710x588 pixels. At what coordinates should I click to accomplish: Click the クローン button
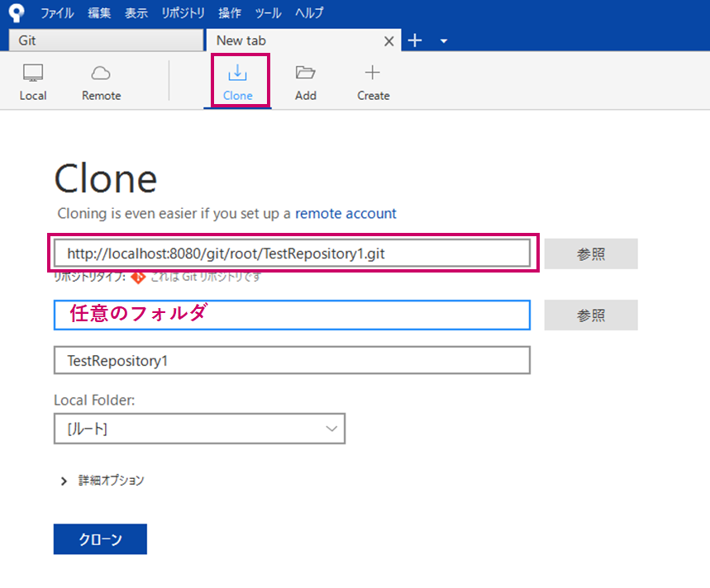point(99,538)
